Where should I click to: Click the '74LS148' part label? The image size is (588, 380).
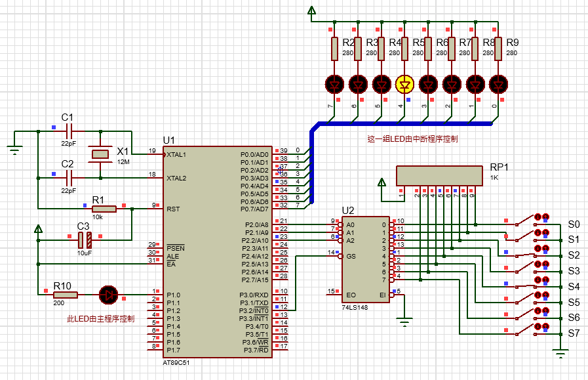click(355, 307)
